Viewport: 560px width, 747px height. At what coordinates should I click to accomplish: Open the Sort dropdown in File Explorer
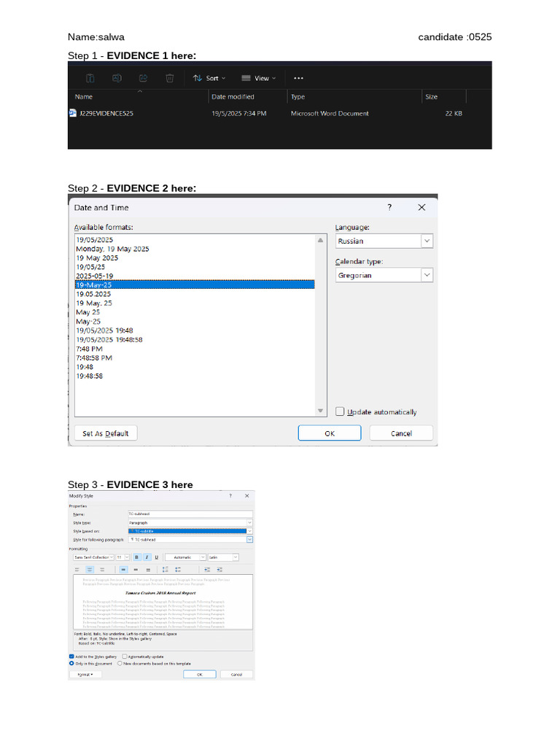click(209, 78)
